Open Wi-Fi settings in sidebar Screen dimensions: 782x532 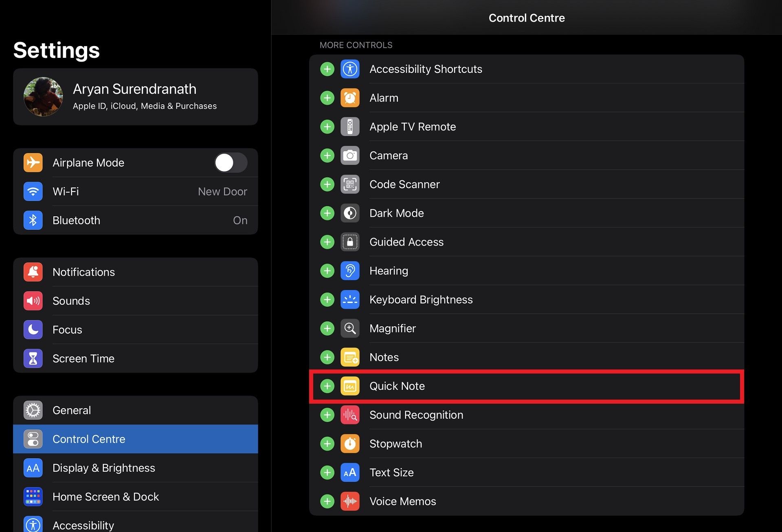135,191
